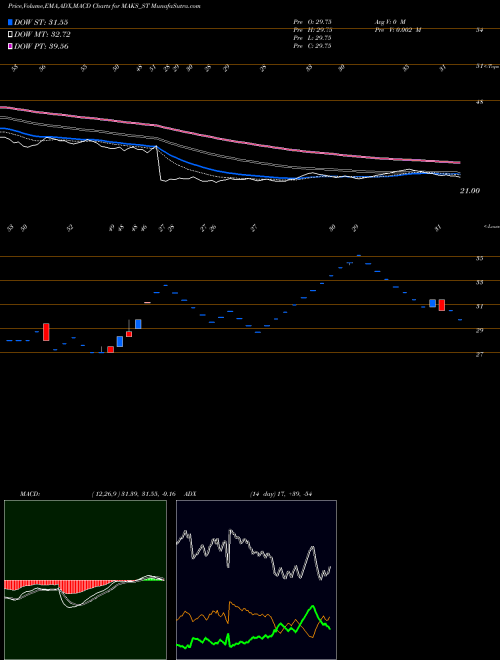Click the 27 axis label on candlestick chart
The width and height of the screenshot is (500, 660).
(479, 355)
